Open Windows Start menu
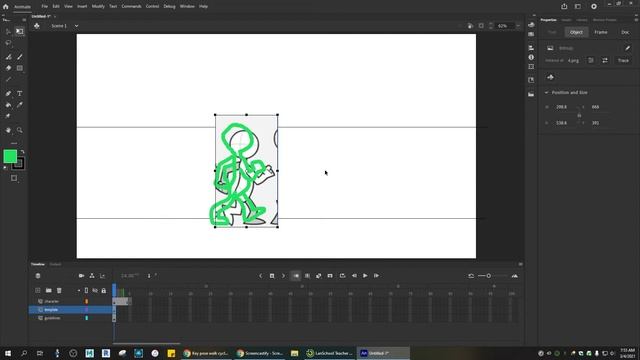Image resolution: width=640 pixels, height=360 pixels. pos(8,353)
